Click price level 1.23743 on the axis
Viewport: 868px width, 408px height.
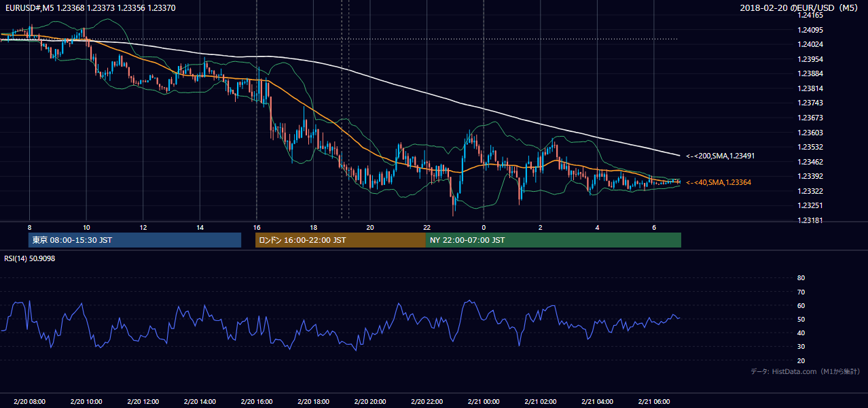point(811,103)
